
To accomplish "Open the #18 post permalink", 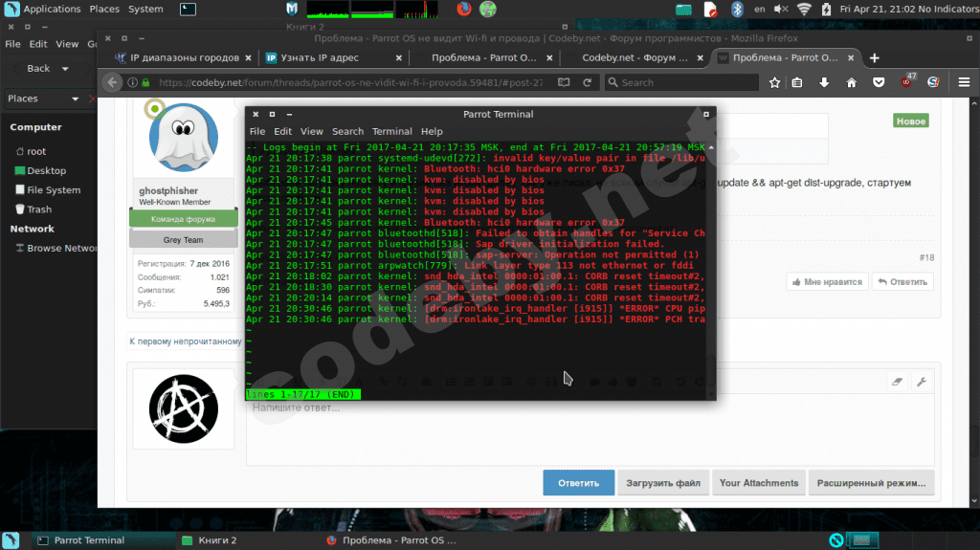I will 926,257.
